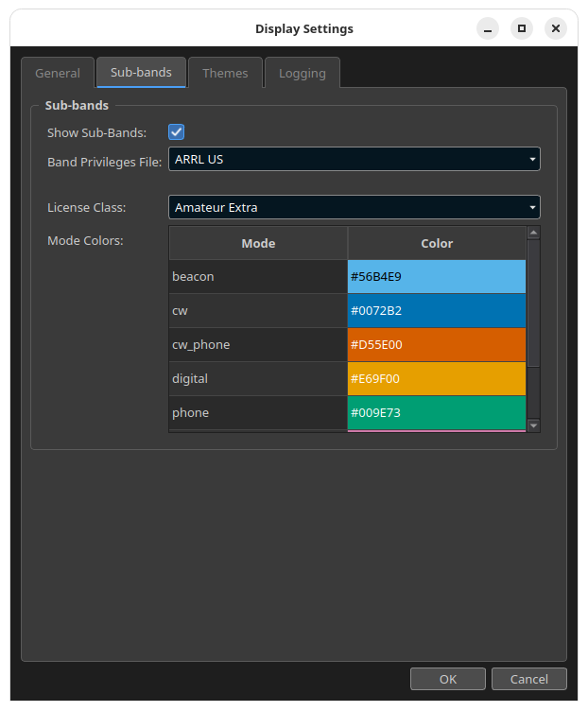This screenshot has width=588, height=711.
Task: Click the Color column header
Action: click(437, 244)
